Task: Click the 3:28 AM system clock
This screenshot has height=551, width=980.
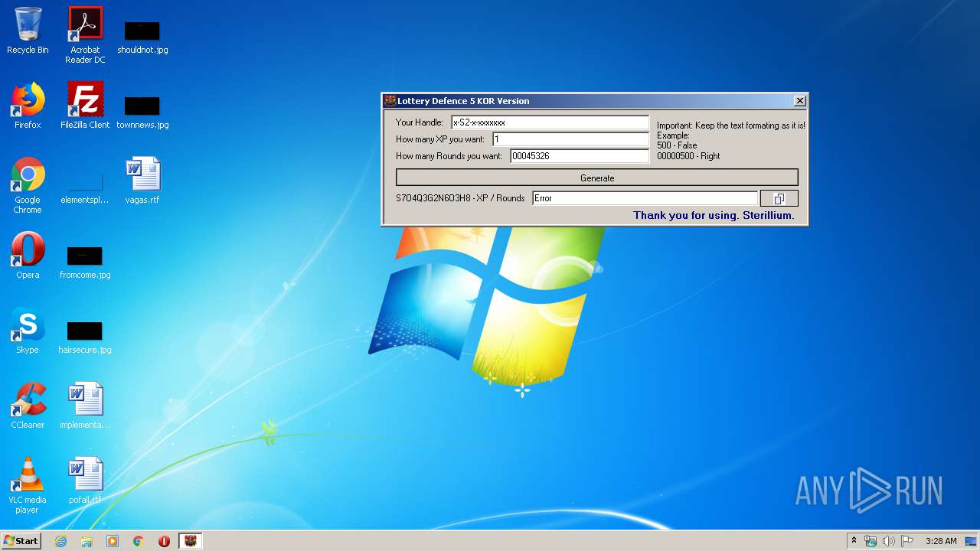Action: tap(941, 541)
